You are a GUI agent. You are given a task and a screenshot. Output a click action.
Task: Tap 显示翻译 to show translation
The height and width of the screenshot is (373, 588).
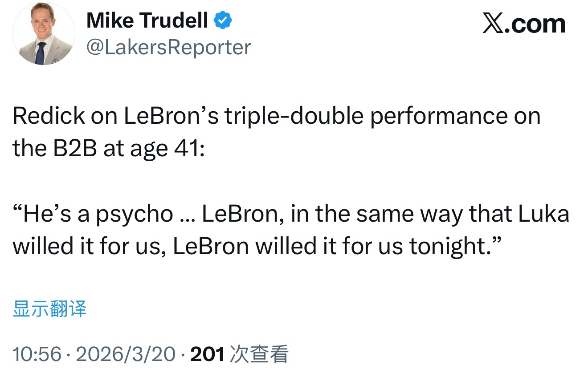click(x=49, y=309)
